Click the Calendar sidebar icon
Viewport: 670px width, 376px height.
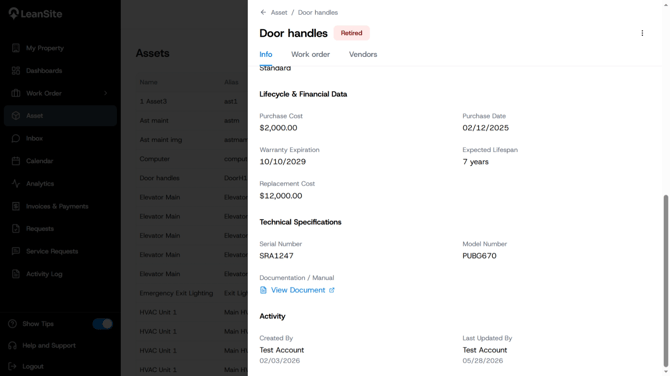tap(16, 161)
